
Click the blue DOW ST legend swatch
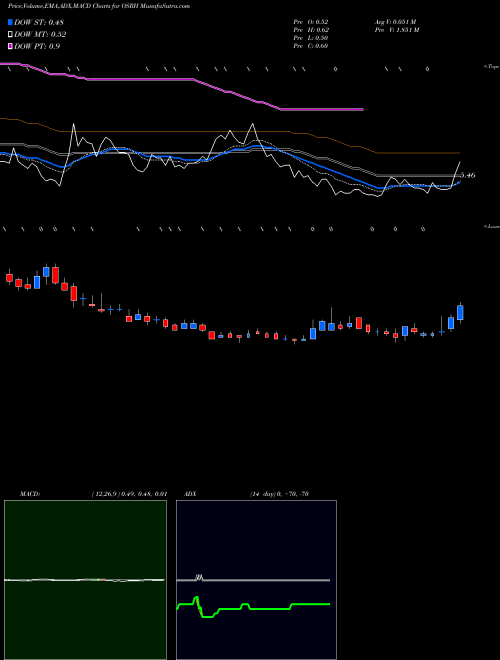click(x=11, y=22)
